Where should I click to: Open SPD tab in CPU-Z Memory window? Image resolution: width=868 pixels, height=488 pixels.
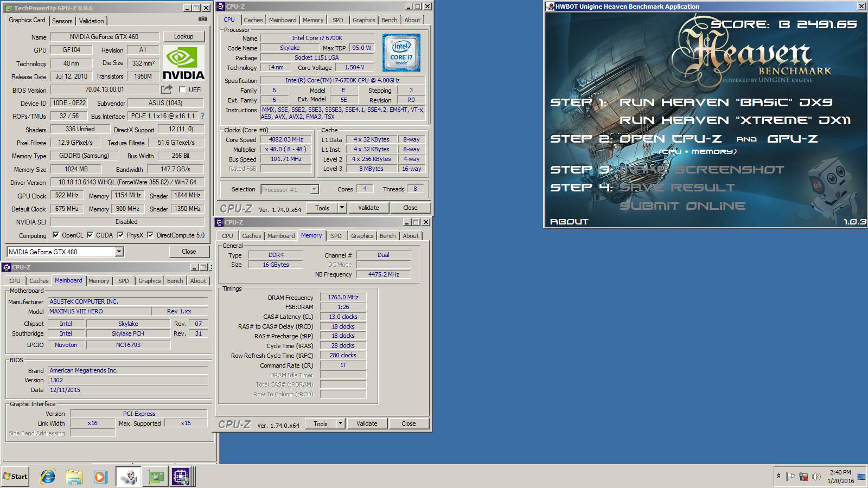(336, 236)
